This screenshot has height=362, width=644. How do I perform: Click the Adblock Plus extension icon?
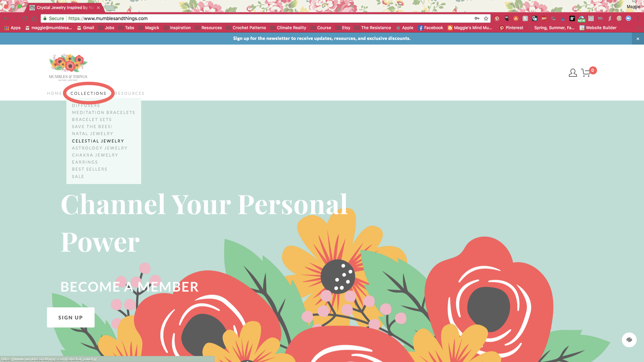click(544, 18)
